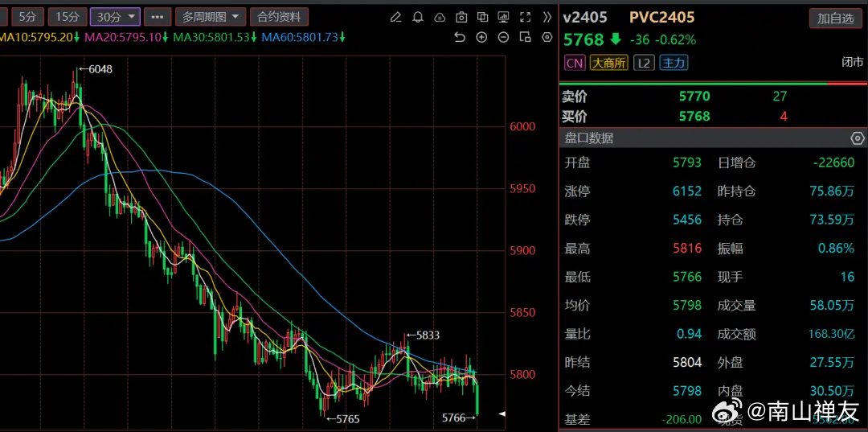
Task: Open more timeframes ellipsis button
Action: [x=158, y=17]
